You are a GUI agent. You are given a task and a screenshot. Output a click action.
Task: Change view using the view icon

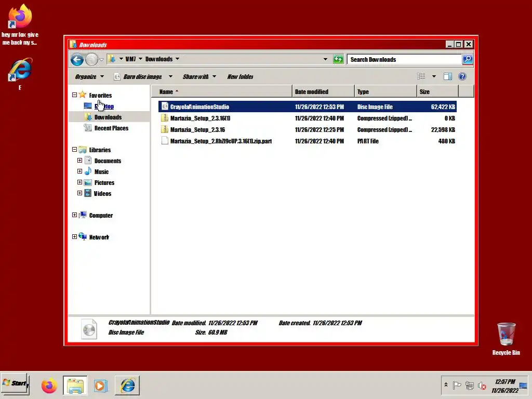pyautogui.click(x=421, y=76)
